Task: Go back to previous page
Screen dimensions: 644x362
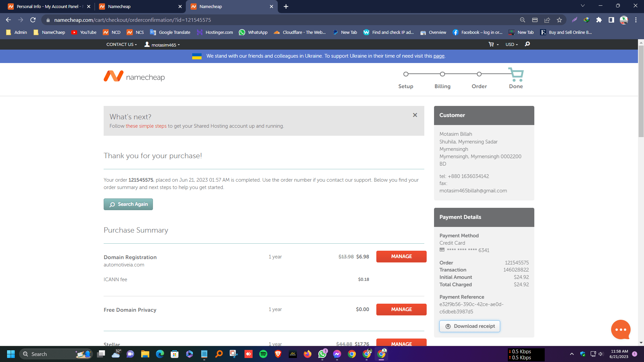Action: tap(8, 20)
